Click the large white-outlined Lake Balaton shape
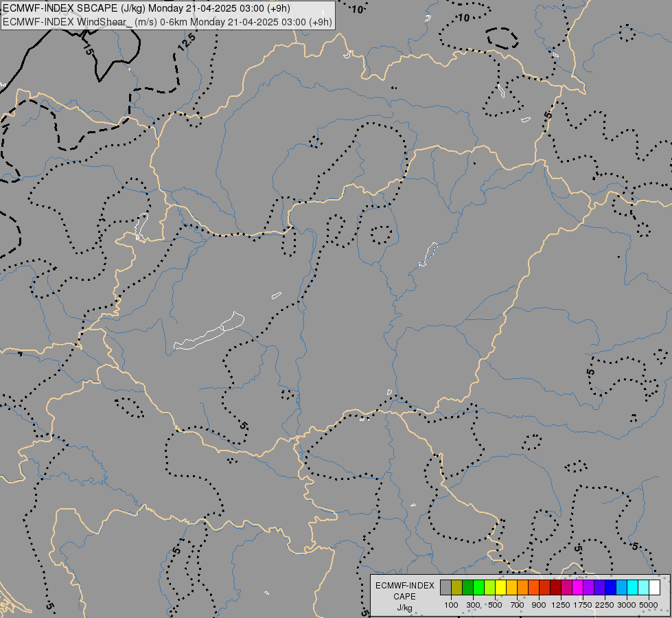Image resolution: width=672 pixels, height=618 pixels. click(x=209, y=331)
